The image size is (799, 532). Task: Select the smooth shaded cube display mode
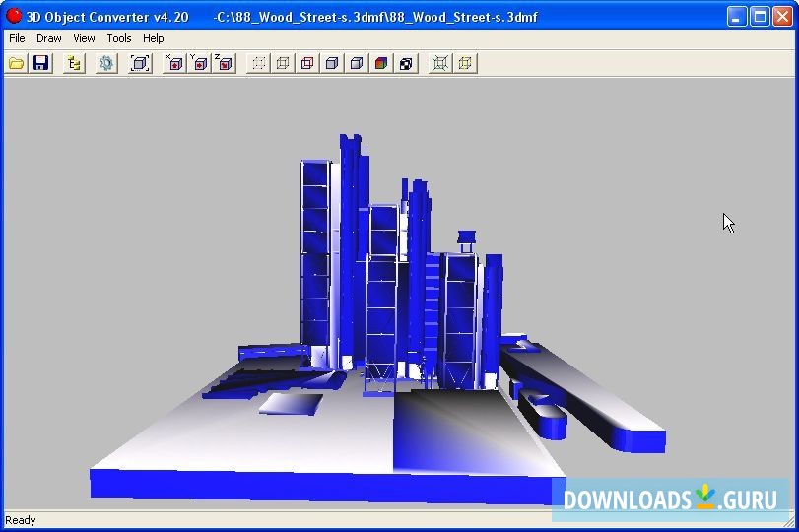click(x=357, y=63)
